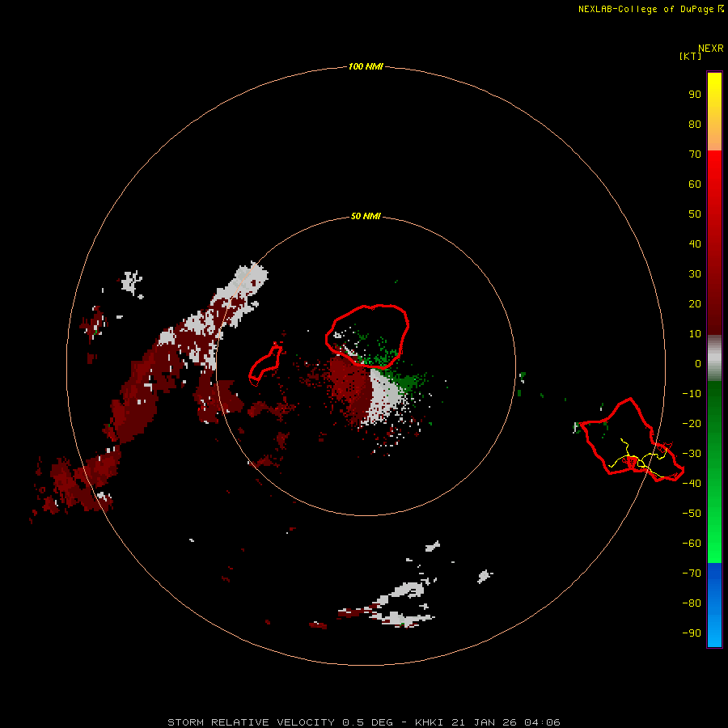Click the 0 value on the velocity scale
This screenshot has height=728, width=728.
pos(698,363)
